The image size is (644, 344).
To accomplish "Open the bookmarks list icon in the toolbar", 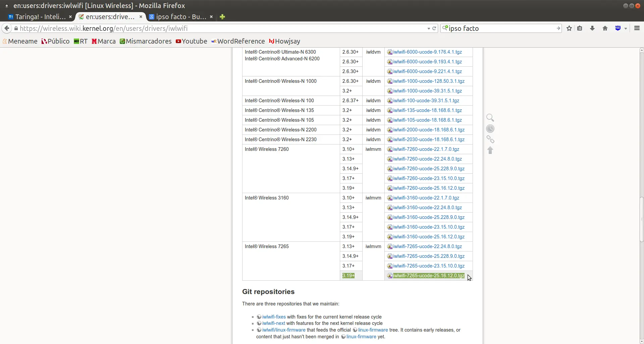I will [x=580, y=28].
